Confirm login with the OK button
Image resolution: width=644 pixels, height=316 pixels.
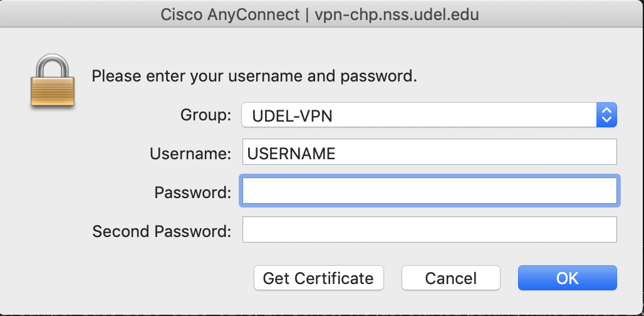tap(567, 278)
